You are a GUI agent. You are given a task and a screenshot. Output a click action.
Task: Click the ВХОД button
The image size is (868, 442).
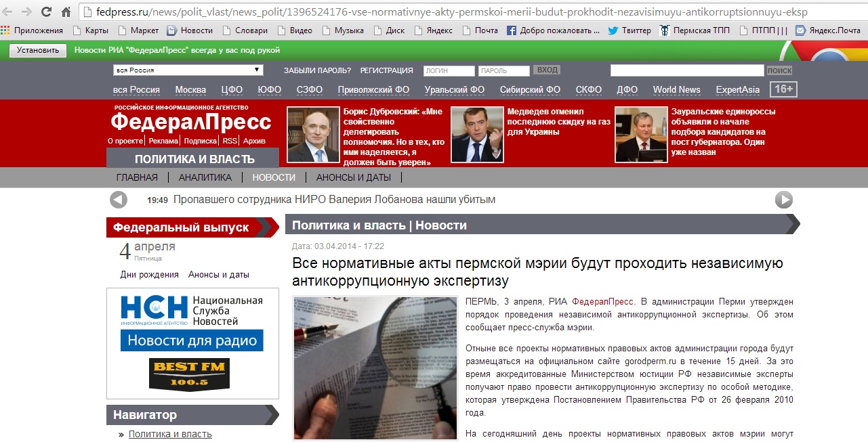pyautogui.click(x=547, y=70)
